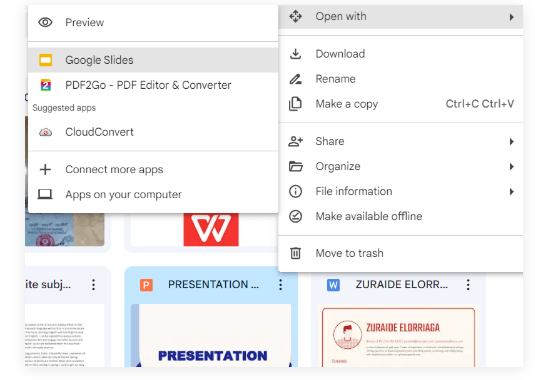Click the 'ite subj...' file name
This screenshot has height=380, width=535.
click(48, 284)
